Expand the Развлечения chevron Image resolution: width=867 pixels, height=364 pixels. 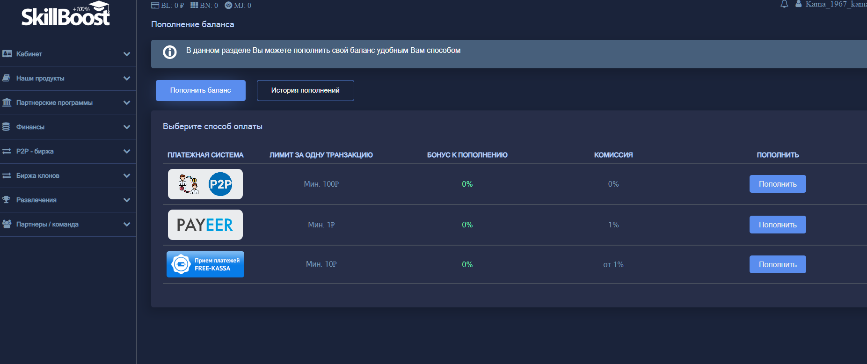[127, 200]
